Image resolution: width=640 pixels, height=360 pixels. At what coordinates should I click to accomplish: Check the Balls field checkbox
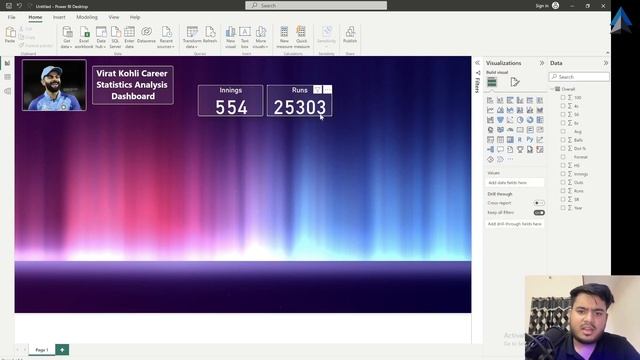pyautogui.click(x=563, y=140)
